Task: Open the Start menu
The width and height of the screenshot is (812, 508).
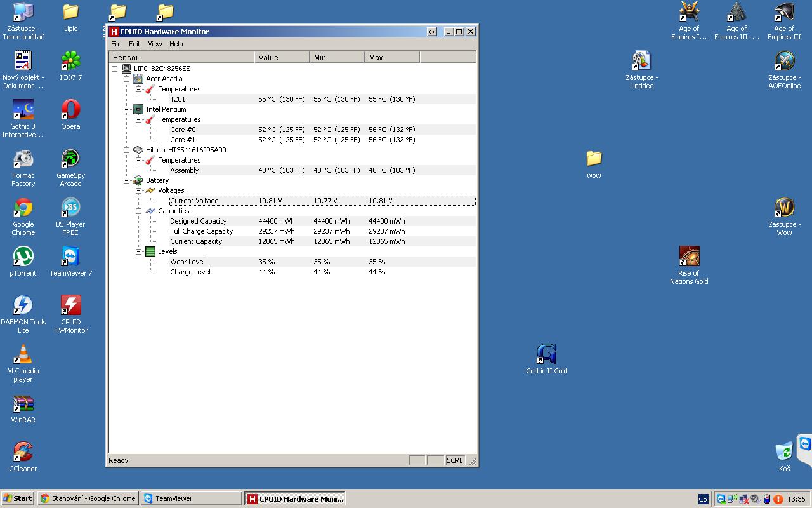Action: coord(18,498)
